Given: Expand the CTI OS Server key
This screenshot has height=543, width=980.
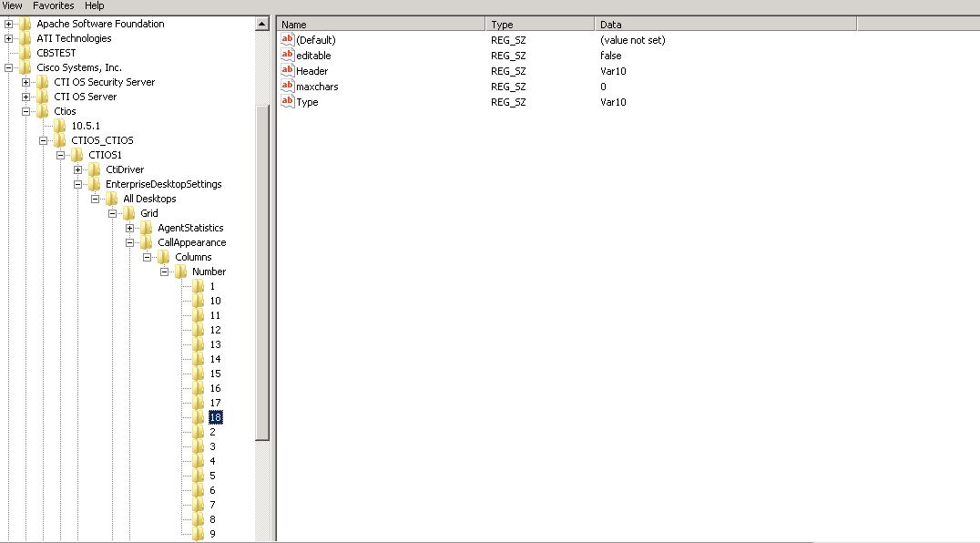Looking at the screenshot, I should (x=26, y=97).
